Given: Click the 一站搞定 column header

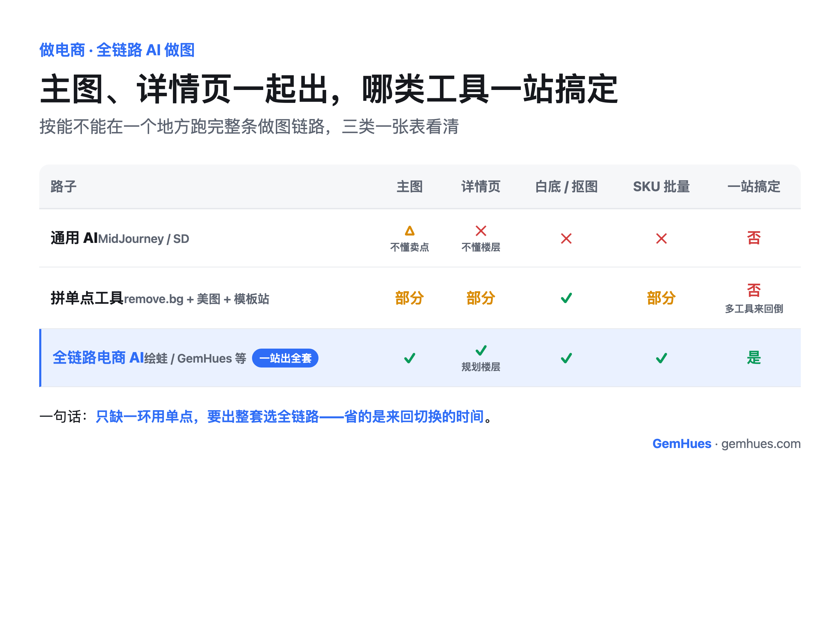Looking at the screenshot, I should [x=754, y=187].
